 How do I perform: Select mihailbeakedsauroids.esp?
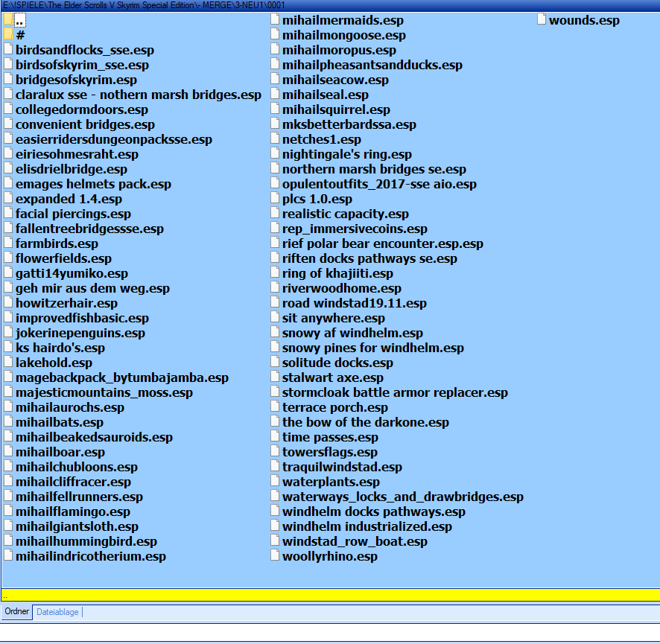pos(94,437)
